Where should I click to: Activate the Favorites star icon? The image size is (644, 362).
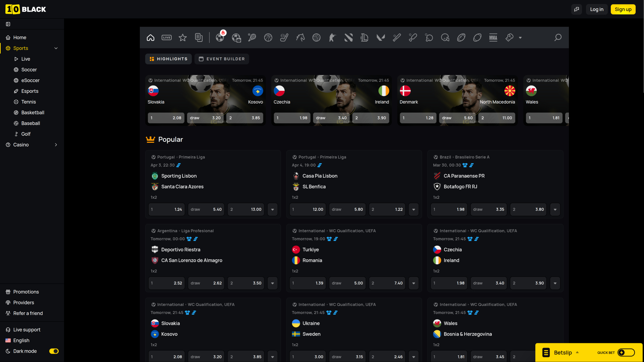(x=183, y=38)
